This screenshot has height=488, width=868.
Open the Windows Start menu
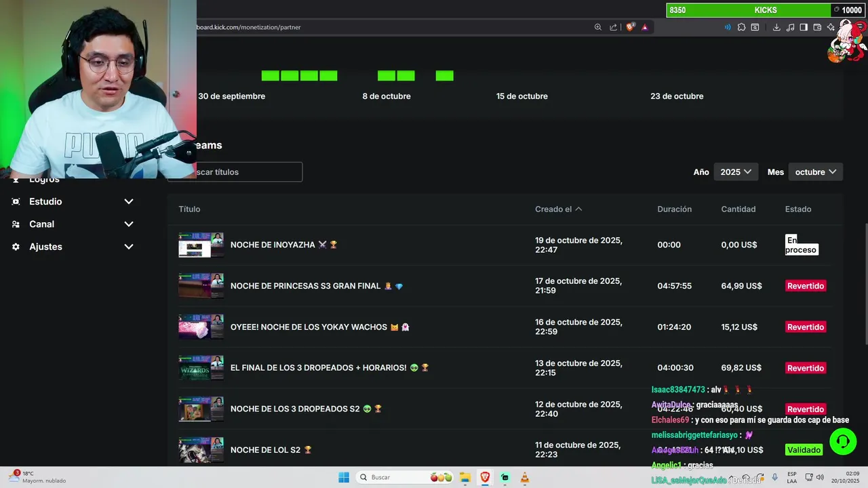(344, 477)
